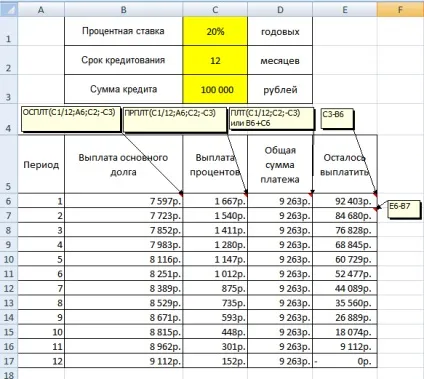The image size is (424, 379).
Task: Click cell 'Сумма кредита'
Action: pyautogui.click(x=123, y=89)
